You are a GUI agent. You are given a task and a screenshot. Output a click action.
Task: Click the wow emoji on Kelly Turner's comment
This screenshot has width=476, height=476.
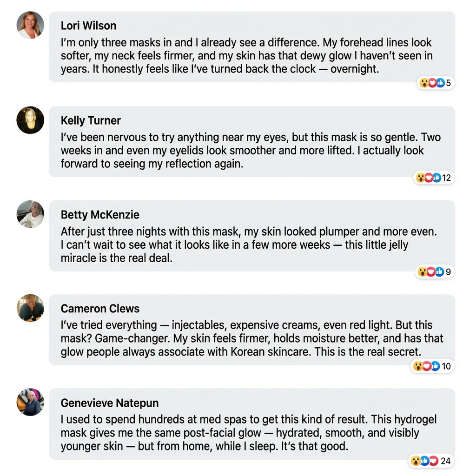[420, 178]
